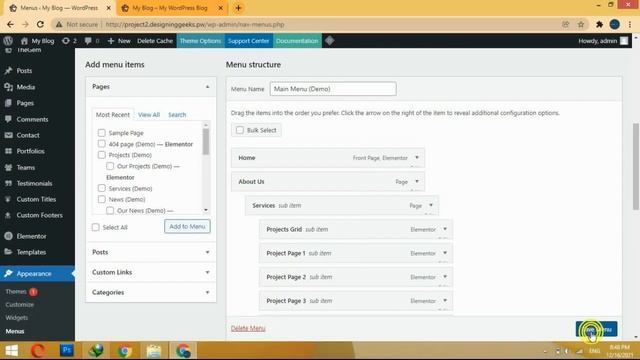The width and height of the screenshot is (640, 360).
Task: Bookmark this page with star icon
Action: [x=581, y=24]
